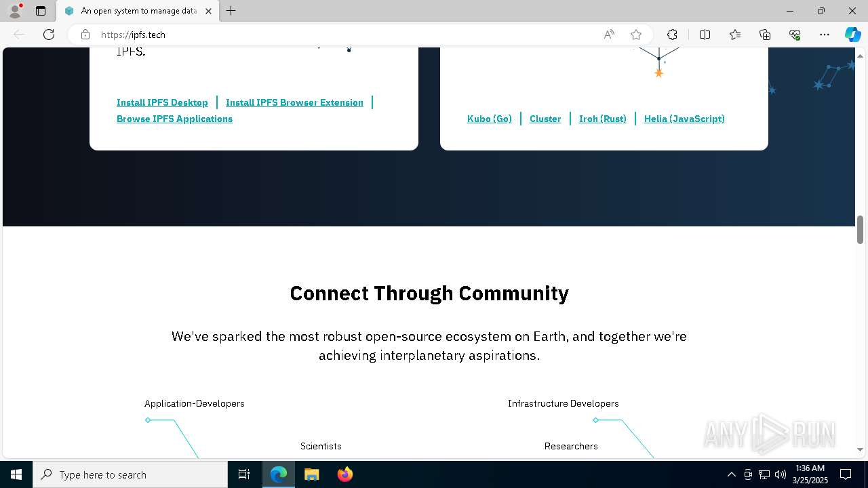Open File Explorer from the taskbar
The height and width of the screenshot is (488, 868).
[x=312, y=474]
